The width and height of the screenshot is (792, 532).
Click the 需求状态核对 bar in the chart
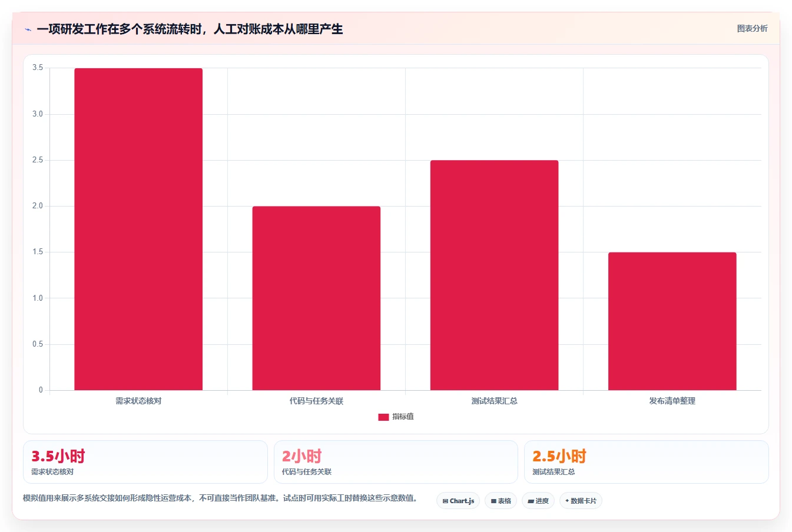coord(138,229)
